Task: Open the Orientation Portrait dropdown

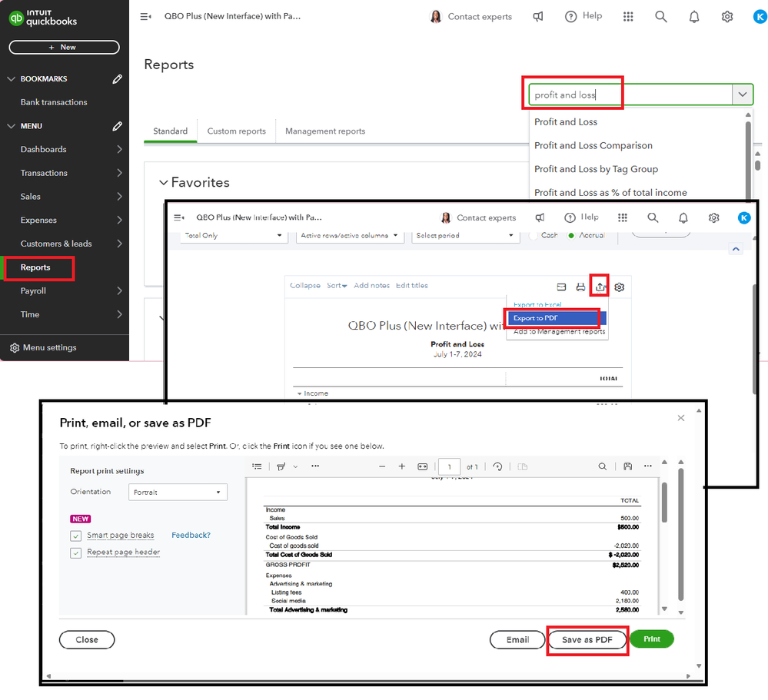Action: click(178, 492)
